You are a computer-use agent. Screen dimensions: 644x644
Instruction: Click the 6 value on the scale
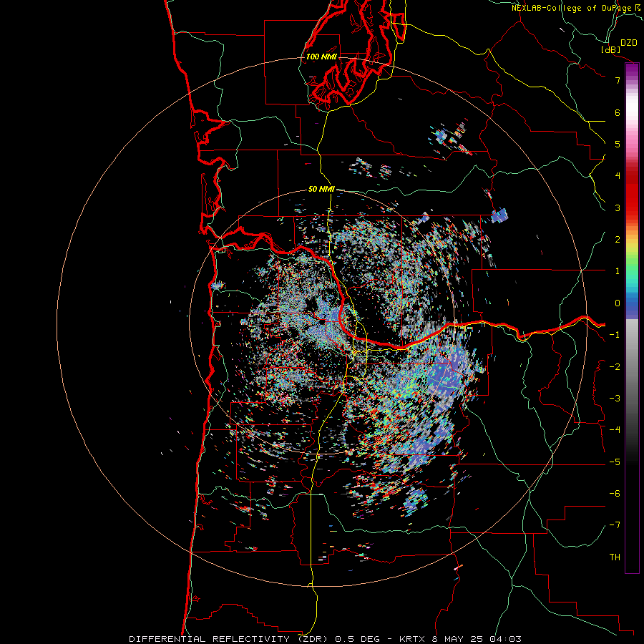coord(618,112)
